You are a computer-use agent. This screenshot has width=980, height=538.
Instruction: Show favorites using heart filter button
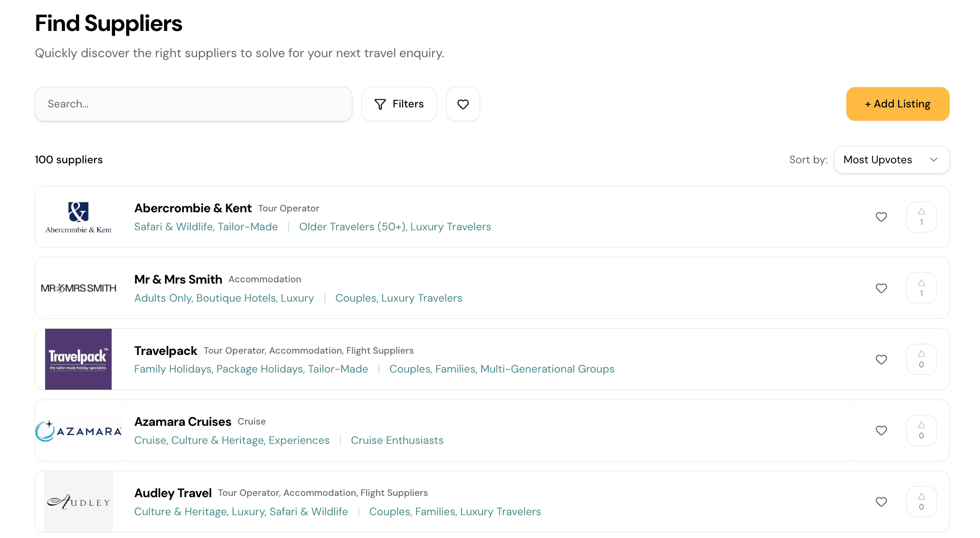tap(463, 104)
